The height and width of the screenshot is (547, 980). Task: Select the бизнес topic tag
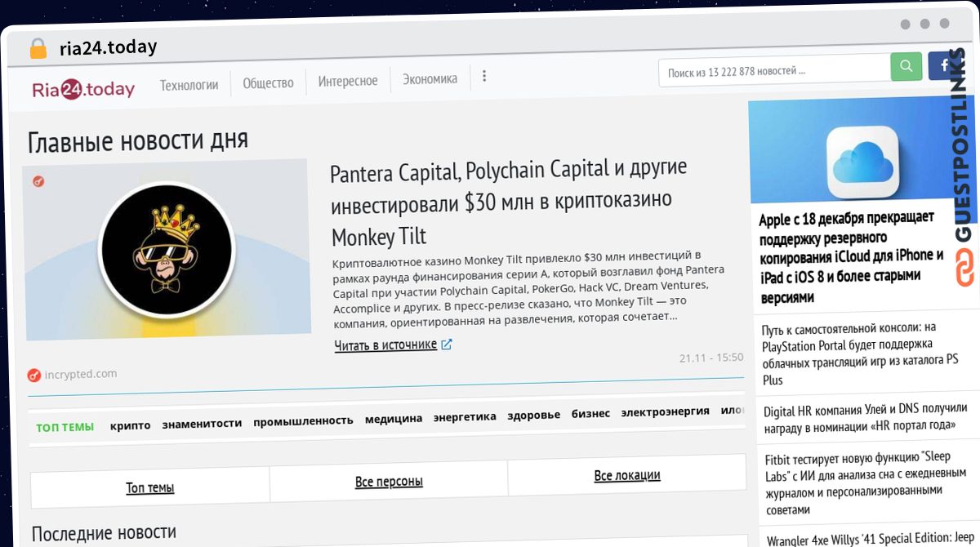[590, 414]
